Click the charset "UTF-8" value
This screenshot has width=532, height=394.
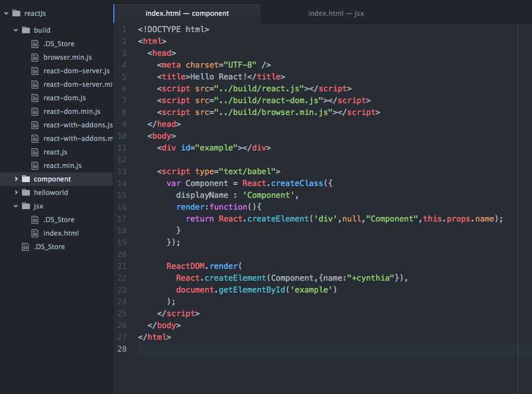coord(240,65)
